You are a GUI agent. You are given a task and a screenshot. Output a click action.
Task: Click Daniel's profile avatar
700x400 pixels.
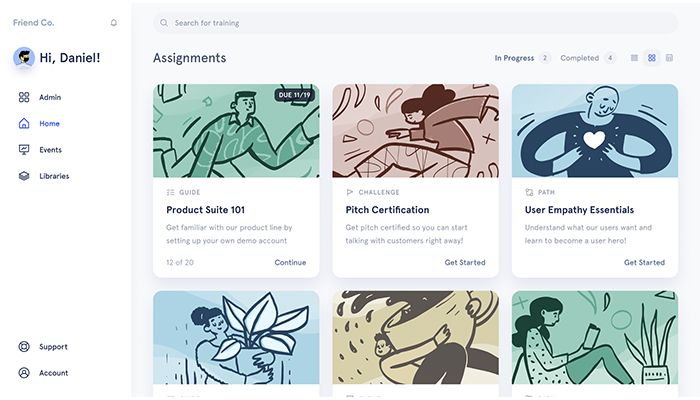[x=24, y=58]
